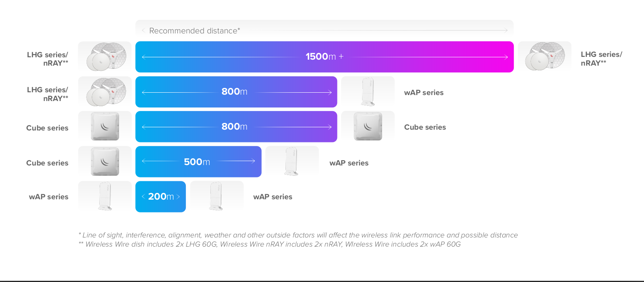Select the 800m bar between the two Cube devices
Screen dimensions: 644x282
pos(236,126)
